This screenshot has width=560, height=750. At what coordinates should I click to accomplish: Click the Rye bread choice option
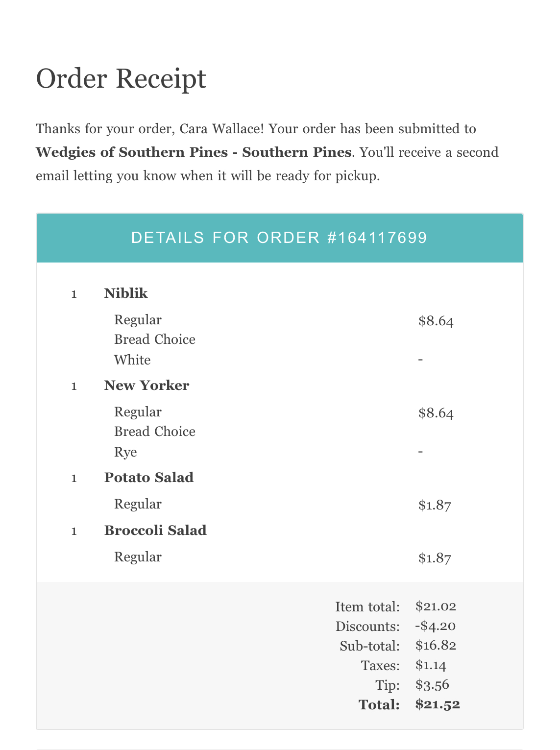pos(125,452)
